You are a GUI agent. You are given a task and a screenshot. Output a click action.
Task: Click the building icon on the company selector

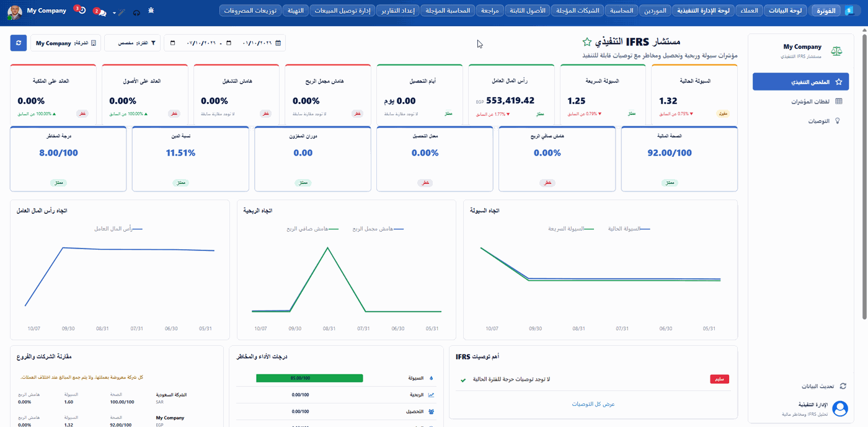(x=94, y=43)
